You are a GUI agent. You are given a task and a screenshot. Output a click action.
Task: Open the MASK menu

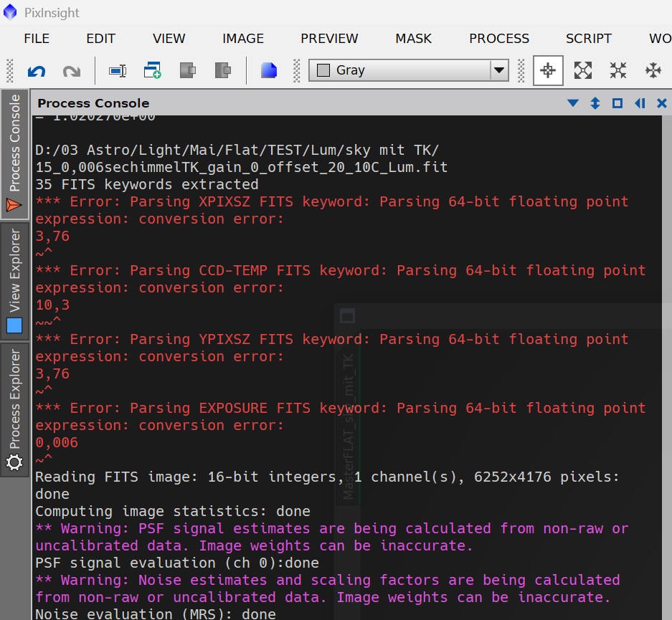coord(413,39)
